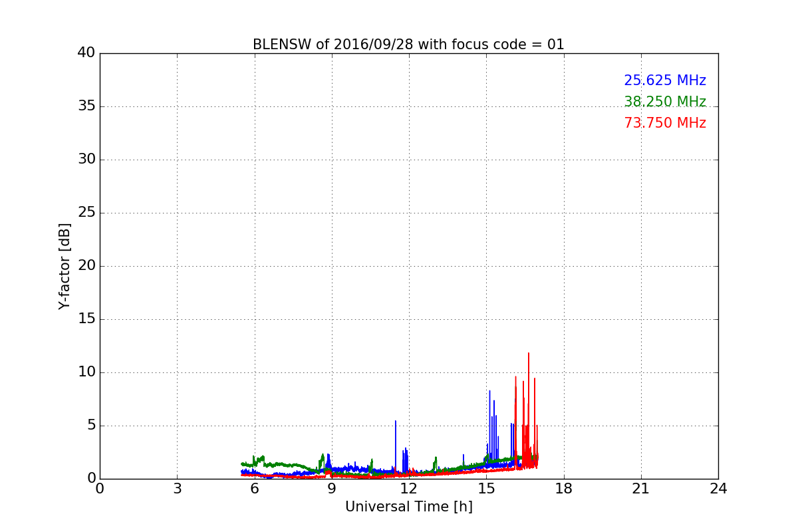The height and width of the screenshot is (532, 798).
Task: Select the green 38.250 MHz legend label
Action: click(x=664, y=102)
